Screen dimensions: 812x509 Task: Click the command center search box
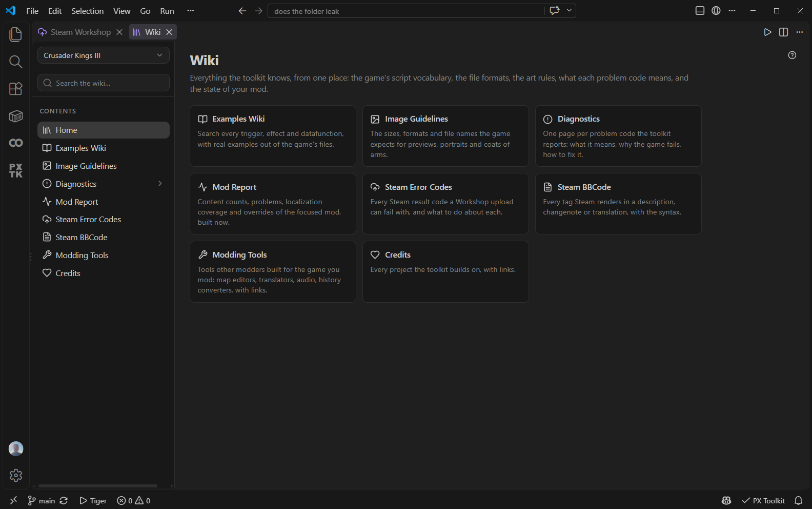point(406,11)
